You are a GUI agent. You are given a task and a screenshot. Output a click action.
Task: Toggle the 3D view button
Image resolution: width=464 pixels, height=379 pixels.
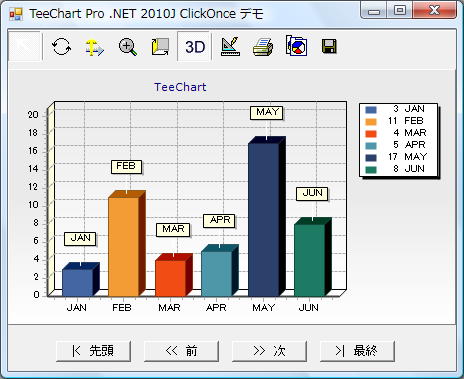coord(194,47)
